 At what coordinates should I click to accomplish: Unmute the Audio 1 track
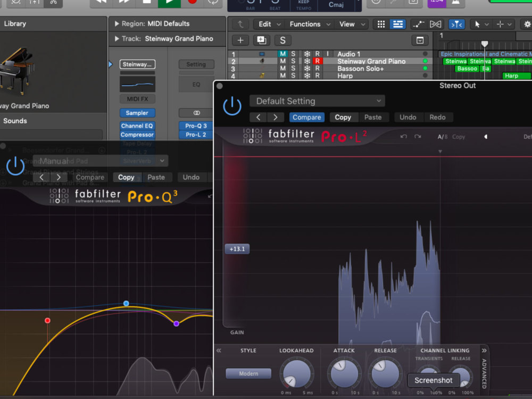pyautogui.click(x=282, y=54)
